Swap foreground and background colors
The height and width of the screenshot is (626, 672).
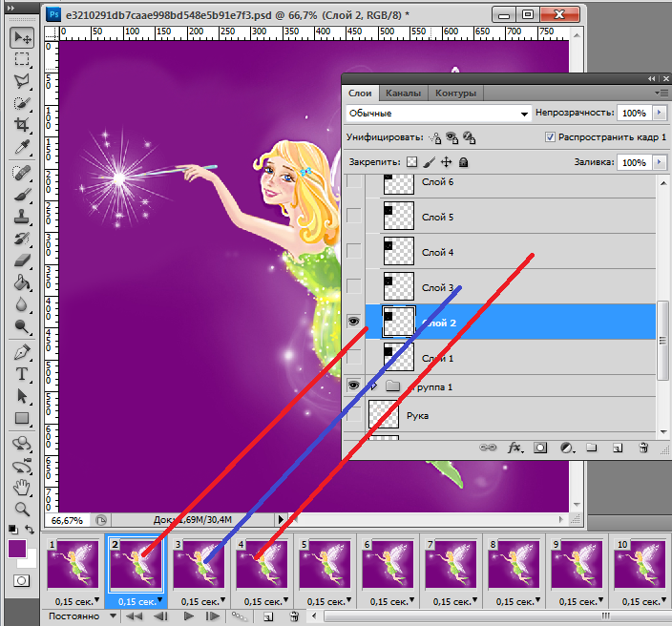click(x=30, y=530)
